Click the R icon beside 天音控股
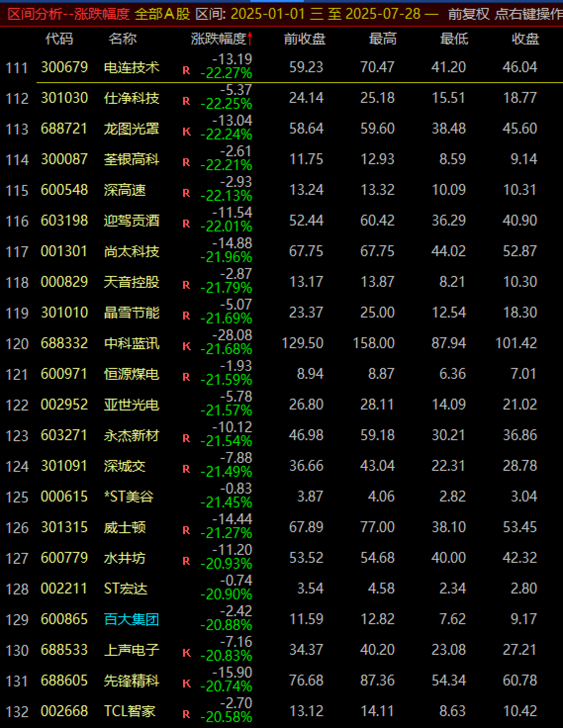Viewport: 563px width, 728px height. (x=186, y=285)
